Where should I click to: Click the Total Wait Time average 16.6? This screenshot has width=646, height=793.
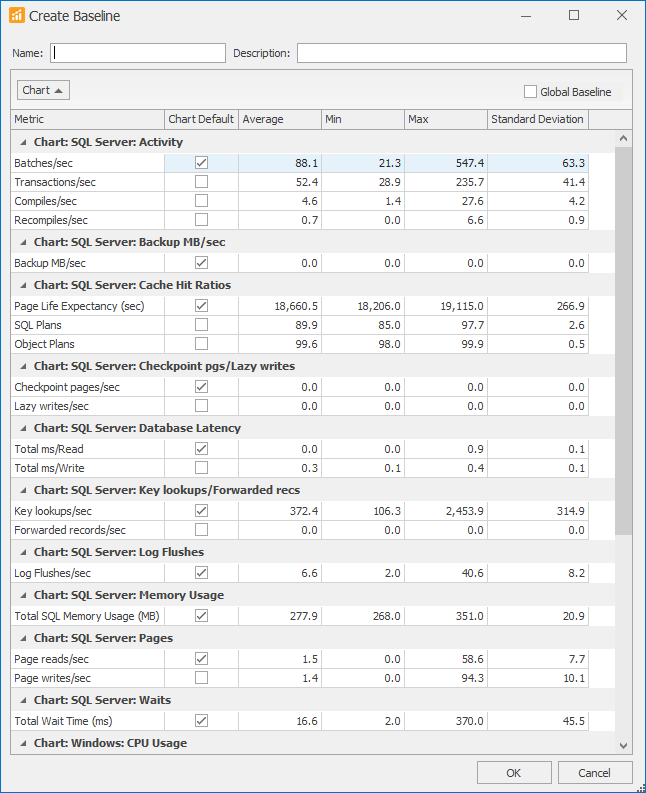pos(307,721)
